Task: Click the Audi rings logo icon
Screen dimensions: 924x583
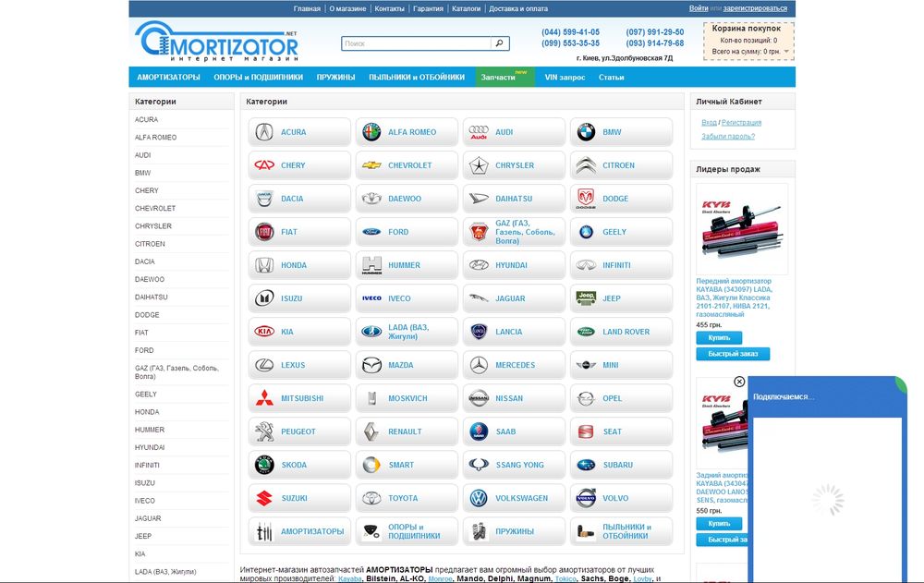Action: click(x=479, y=132)
